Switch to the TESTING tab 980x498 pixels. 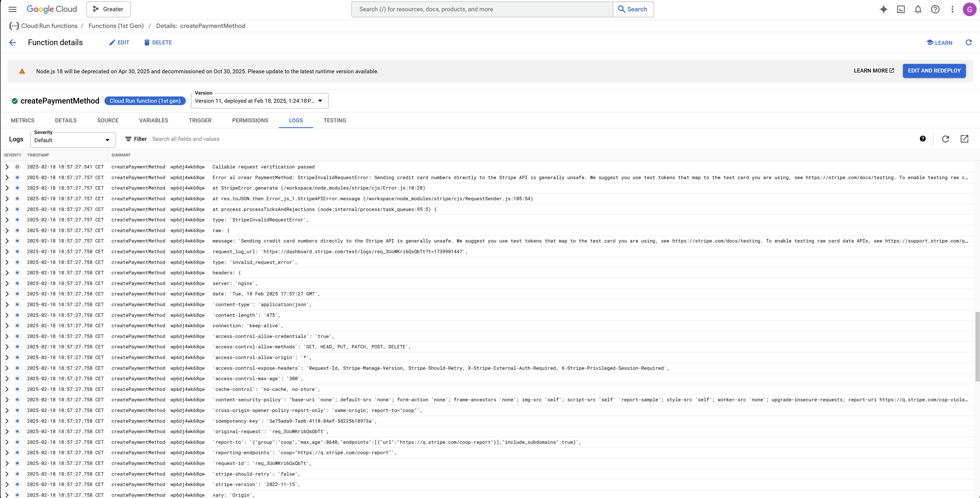click(334, 120)
